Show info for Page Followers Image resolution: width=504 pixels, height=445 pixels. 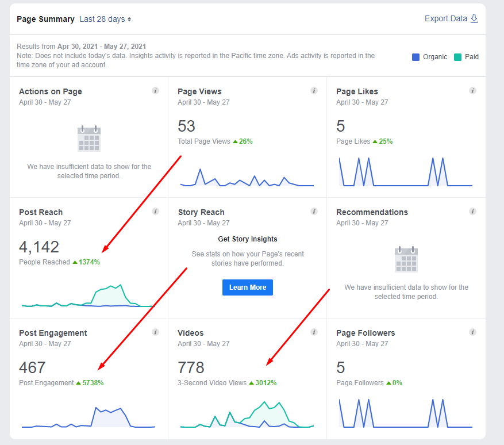(x=472, y=332)
